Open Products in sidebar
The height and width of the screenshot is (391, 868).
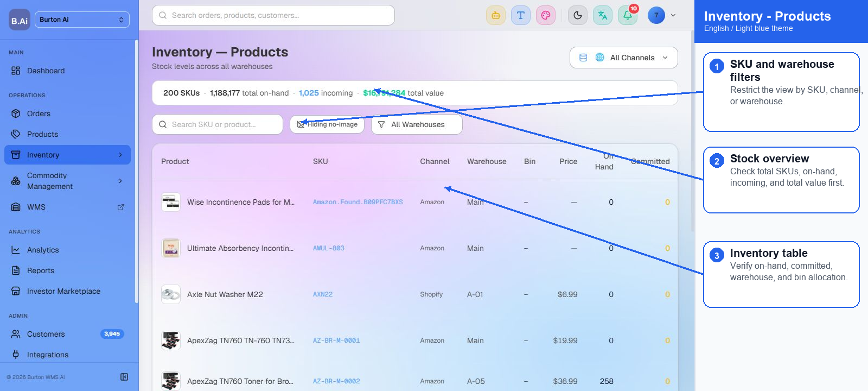(67, 134)
